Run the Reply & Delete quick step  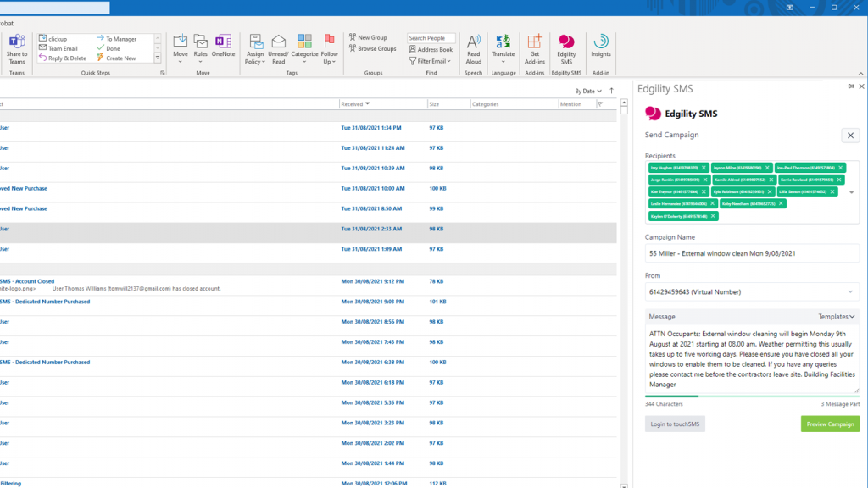click(63, 58)
